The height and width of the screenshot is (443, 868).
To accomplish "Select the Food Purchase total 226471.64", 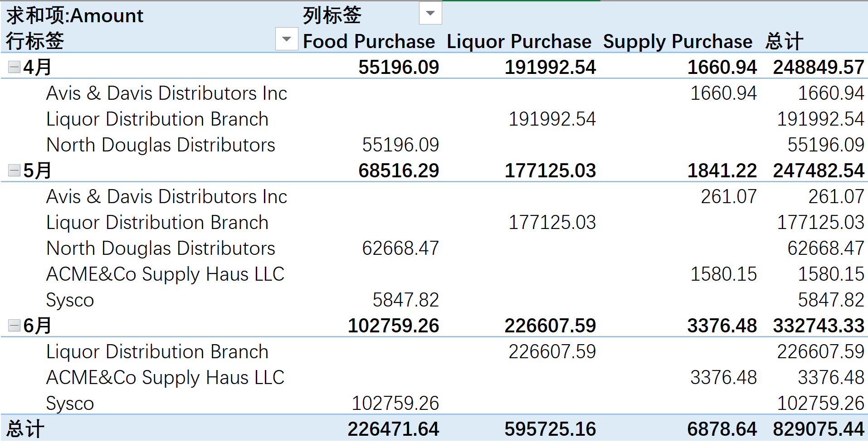I will [393, 429].
